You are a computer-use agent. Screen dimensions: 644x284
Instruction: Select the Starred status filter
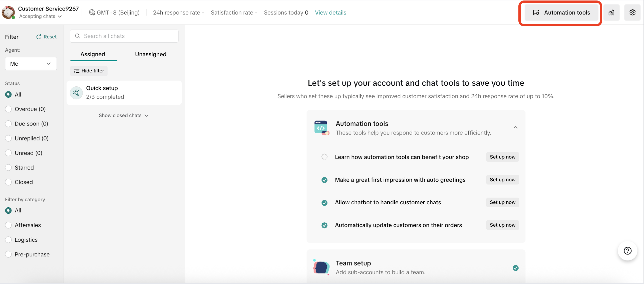coord(8,168)
